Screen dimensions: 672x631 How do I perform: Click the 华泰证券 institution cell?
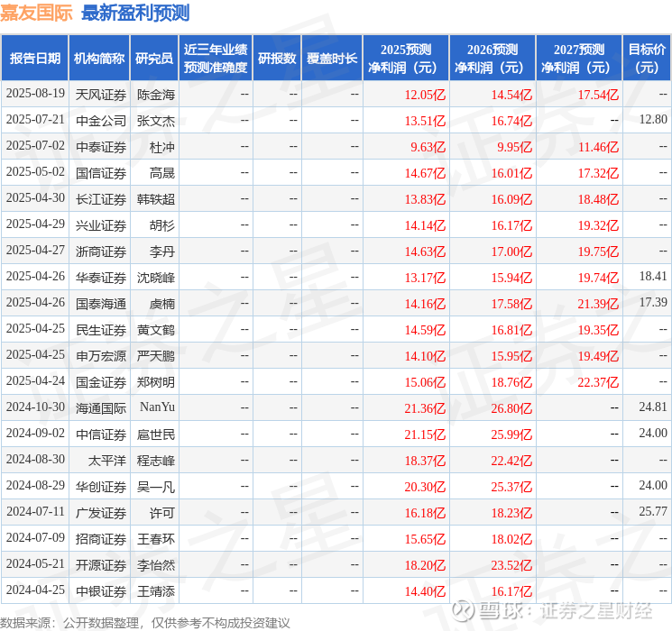click(x=101, y=278)
